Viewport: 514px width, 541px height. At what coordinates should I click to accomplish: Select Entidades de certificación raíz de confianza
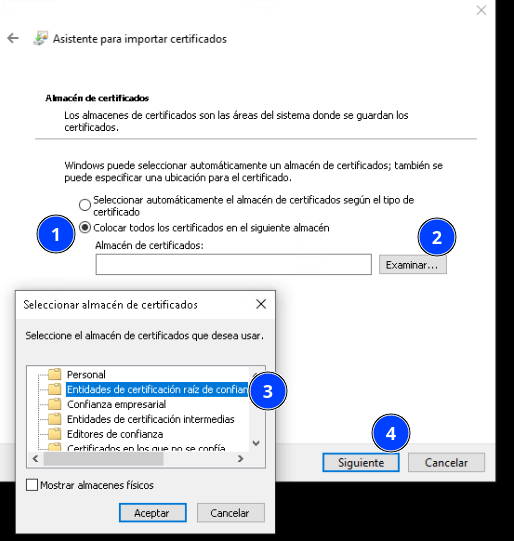157,389
